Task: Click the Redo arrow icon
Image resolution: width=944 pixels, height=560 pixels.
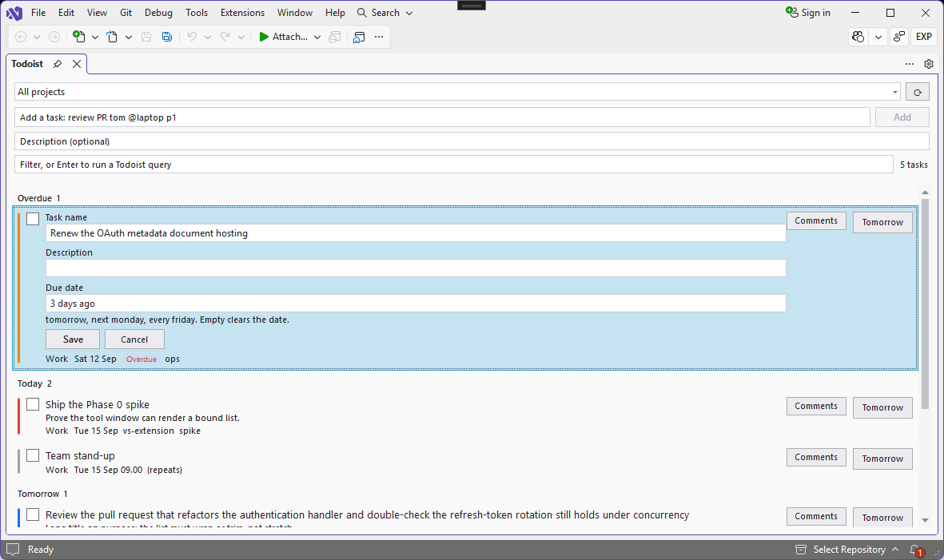Action: (x=225, y=37)
